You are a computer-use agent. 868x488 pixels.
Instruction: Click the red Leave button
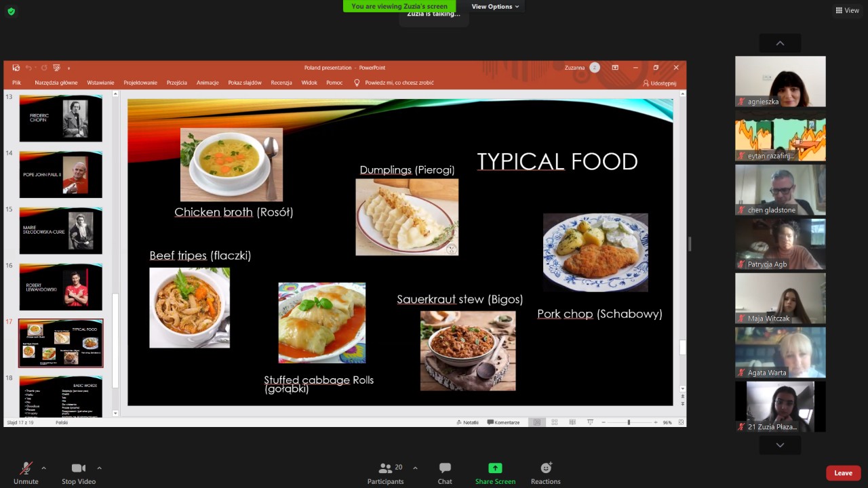point(843,473)
